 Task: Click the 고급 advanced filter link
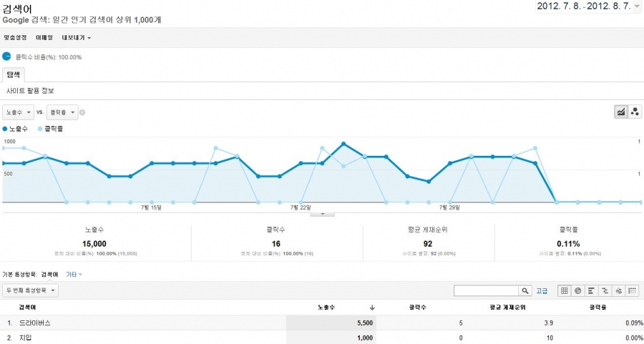point(542,291)
